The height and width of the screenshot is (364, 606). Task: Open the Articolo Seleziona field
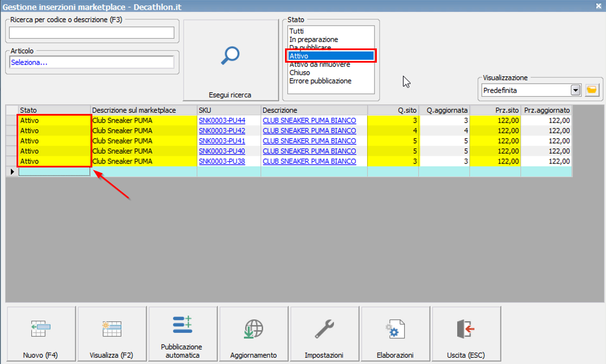point(91,62)
